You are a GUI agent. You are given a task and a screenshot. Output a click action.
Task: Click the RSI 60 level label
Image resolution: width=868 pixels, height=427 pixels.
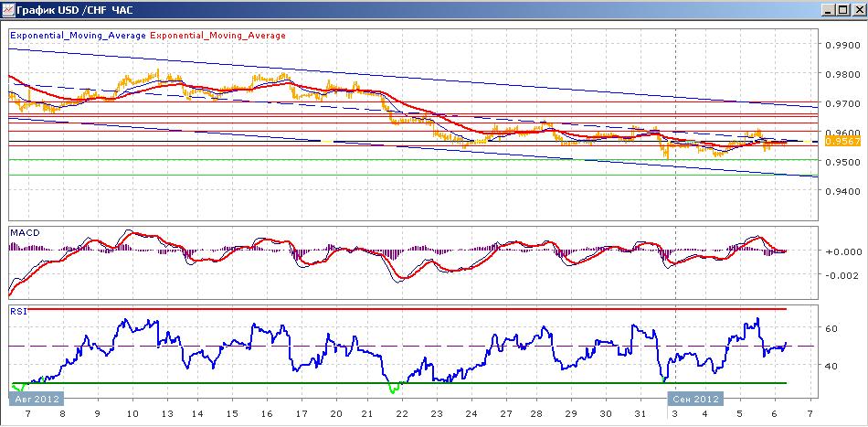pos(832,328)
